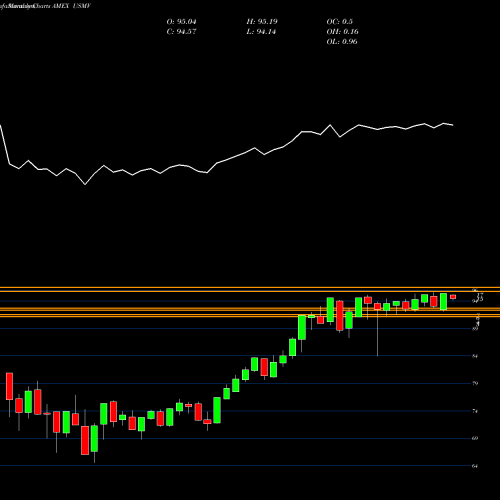Image resolution: width=500 pixels, height=500 pixels.
Task: Click the last red candlestick on the right
Action: (x=453, y=297)
